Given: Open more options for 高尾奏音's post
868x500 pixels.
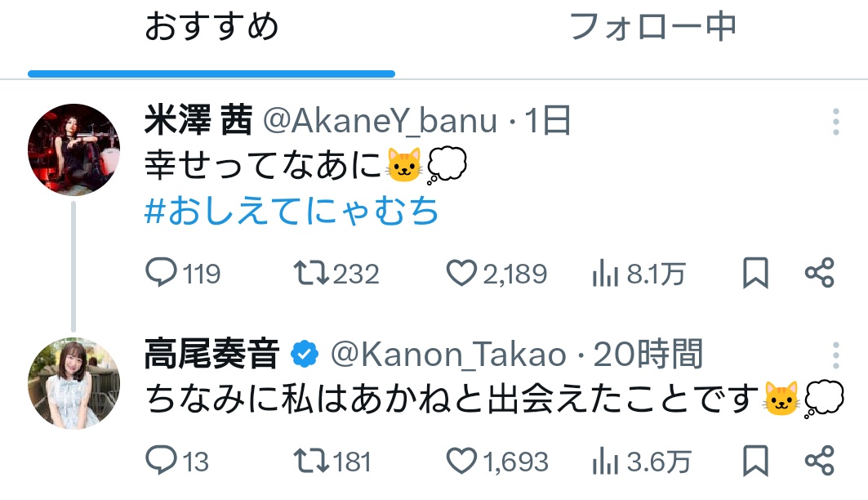Looking at the screenshot, I should click(836, 355).
